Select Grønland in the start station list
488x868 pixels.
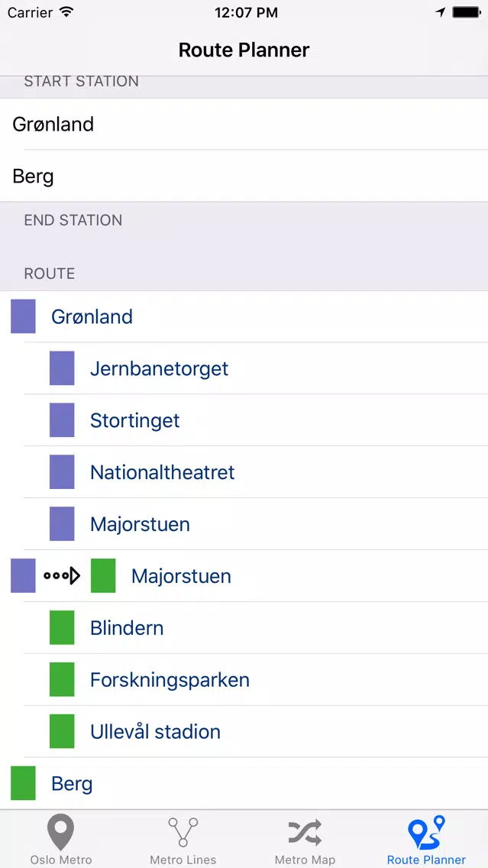244,124
